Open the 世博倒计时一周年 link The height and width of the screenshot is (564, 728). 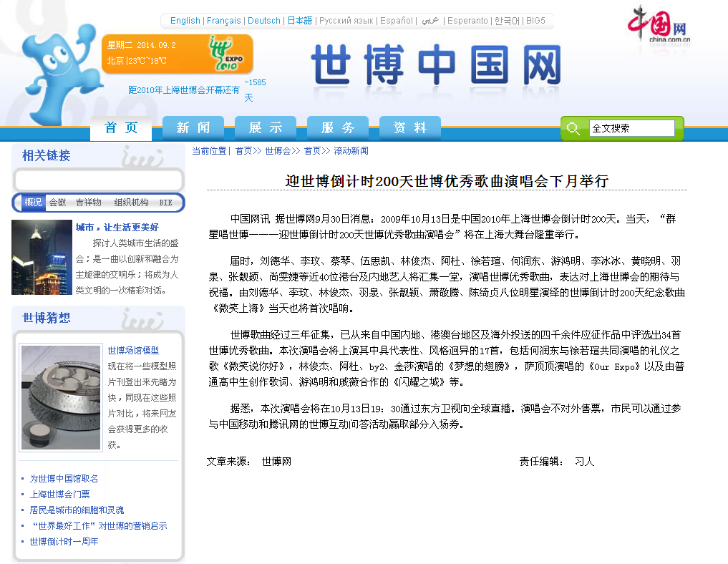click(x=64, y=542)
